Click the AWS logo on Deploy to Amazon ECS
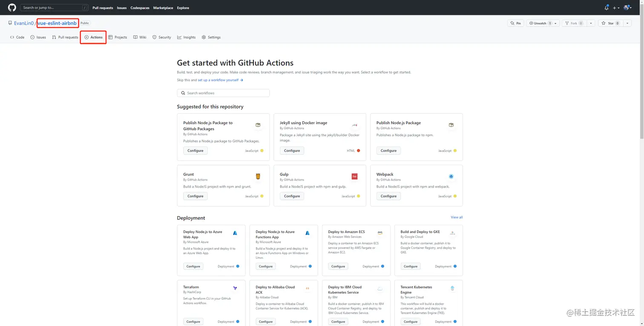The height and width of the screenshot is (326, 644). [x=380, y=233]
